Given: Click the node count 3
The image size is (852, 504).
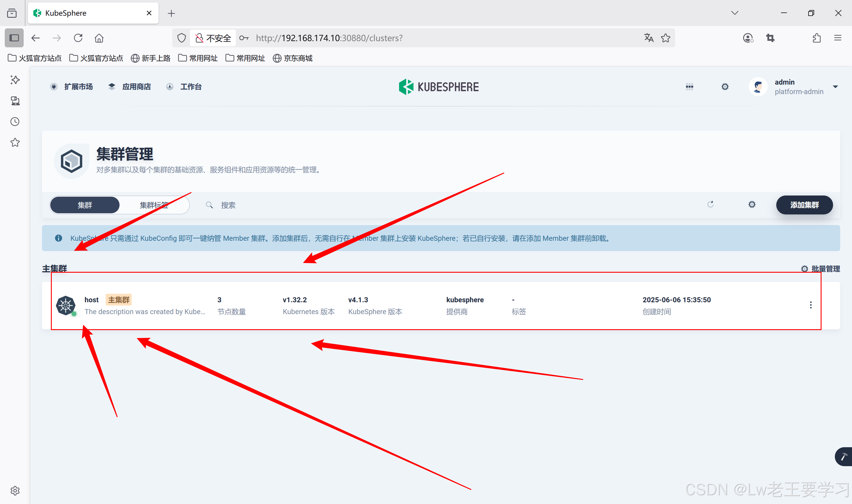Looking at the screenshot, I should coord(220,300).
